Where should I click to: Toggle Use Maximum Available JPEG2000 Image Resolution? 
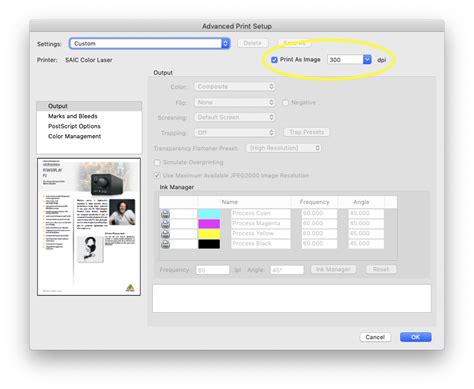click(157, 175)
